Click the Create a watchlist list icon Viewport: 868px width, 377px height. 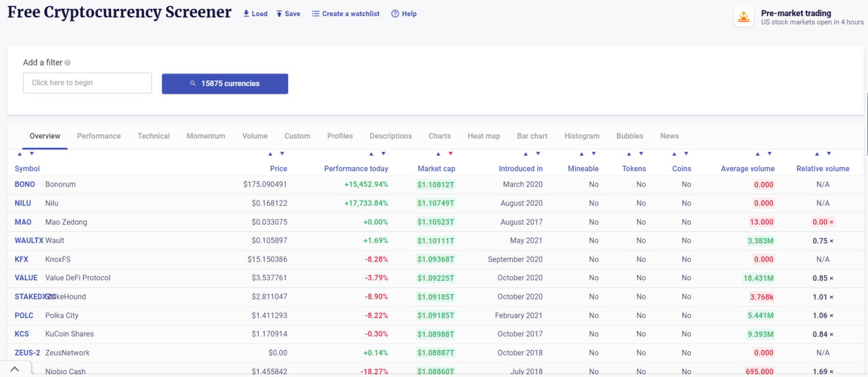[315, 13]
